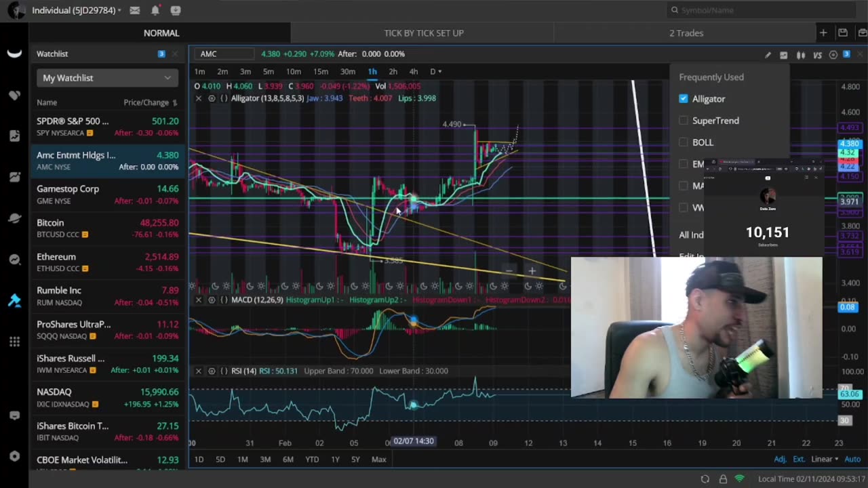Toggle Adj. price adjustment
Image resolution: width=868 pixels, height=488 pixels.
[781, 459]
